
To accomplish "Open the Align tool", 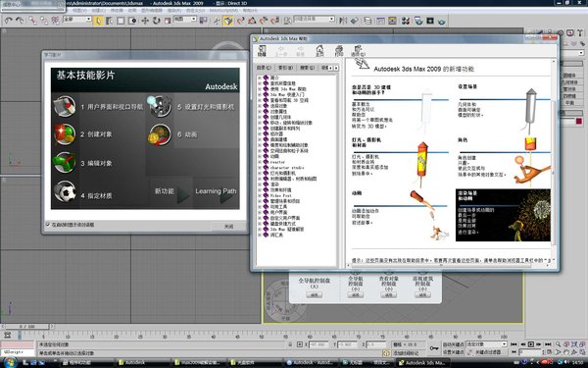I will (355, 21).
